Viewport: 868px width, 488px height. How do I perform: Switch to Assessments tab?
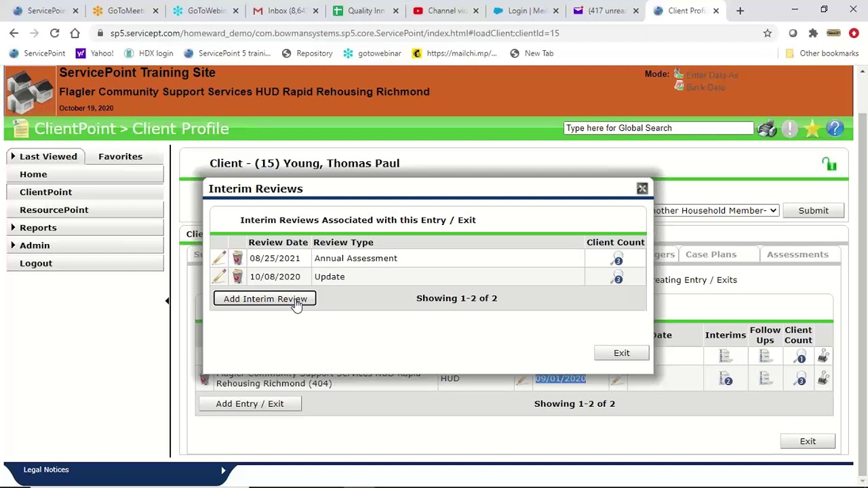797,254
